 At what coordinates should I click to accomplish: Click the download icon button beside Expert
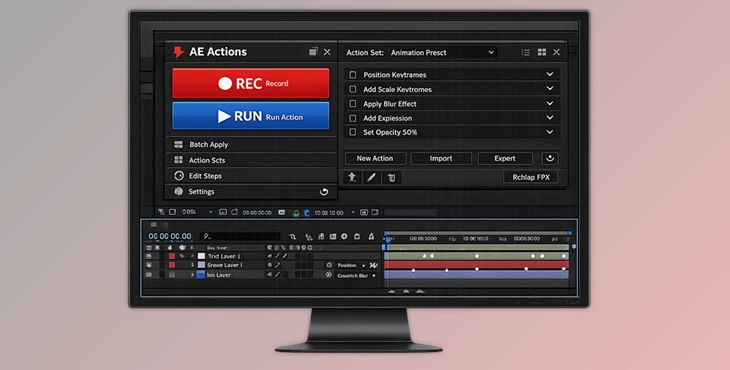[x=550, y=158]
